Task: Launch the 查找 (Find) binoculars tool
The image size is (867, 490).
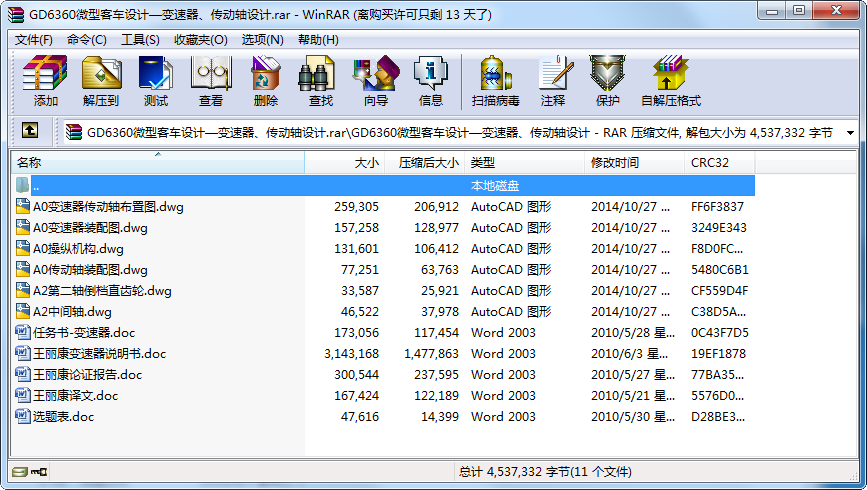Action: (x=320, y=81)
